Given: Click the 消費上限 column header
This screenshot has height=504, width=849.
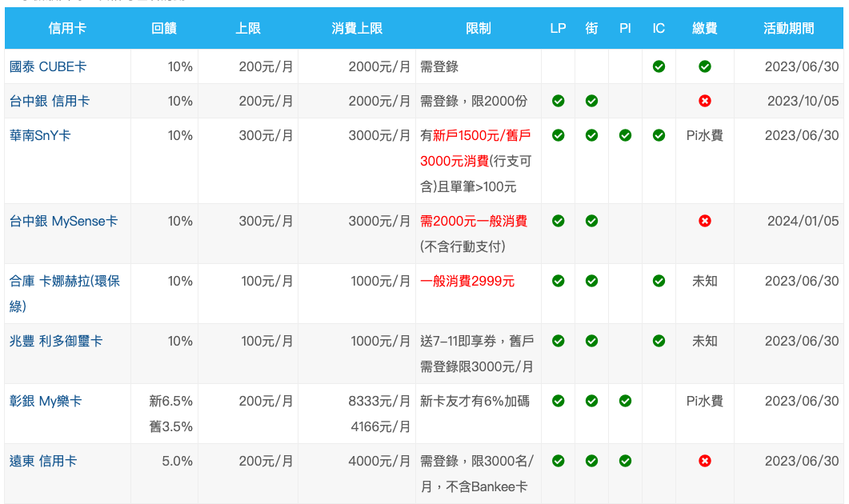Looking at the screenshot, I should (357, 28).
